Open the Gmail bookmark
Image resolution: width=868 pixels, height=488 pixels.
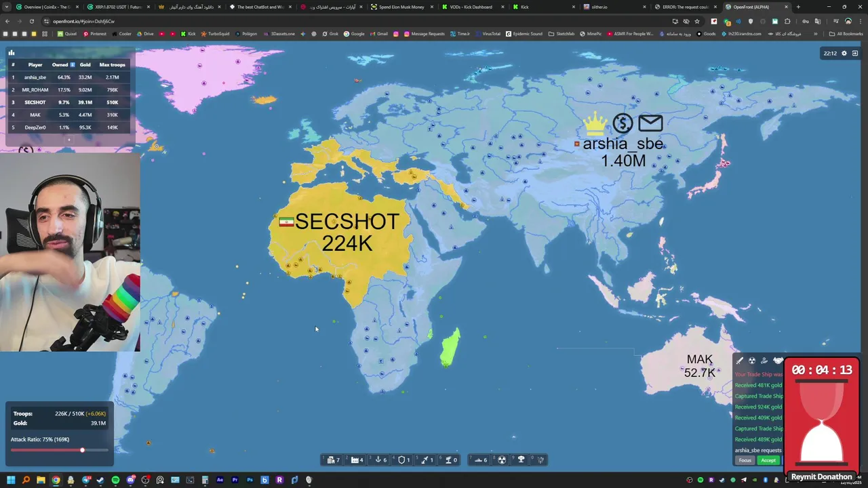pos(378,34)
